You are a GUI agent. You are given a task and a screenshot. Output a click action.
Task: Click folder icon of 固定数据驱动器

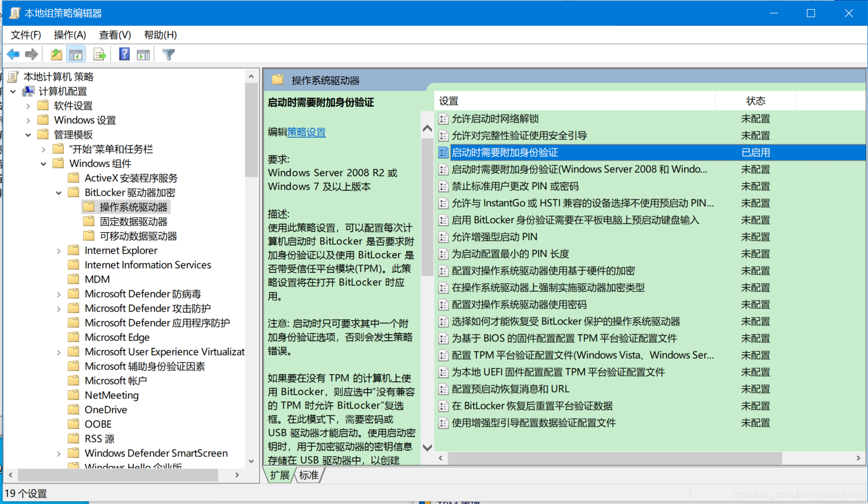89,221
